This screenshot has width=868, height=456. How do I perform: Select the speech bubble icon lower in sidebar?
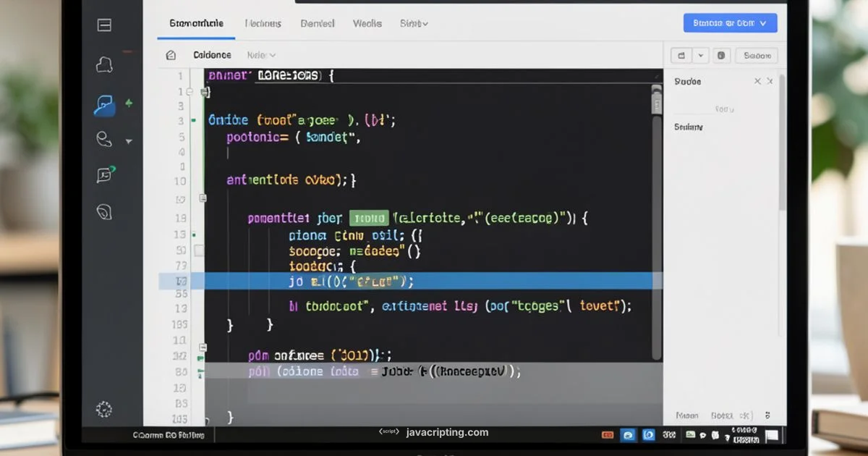tap(103, 175)
